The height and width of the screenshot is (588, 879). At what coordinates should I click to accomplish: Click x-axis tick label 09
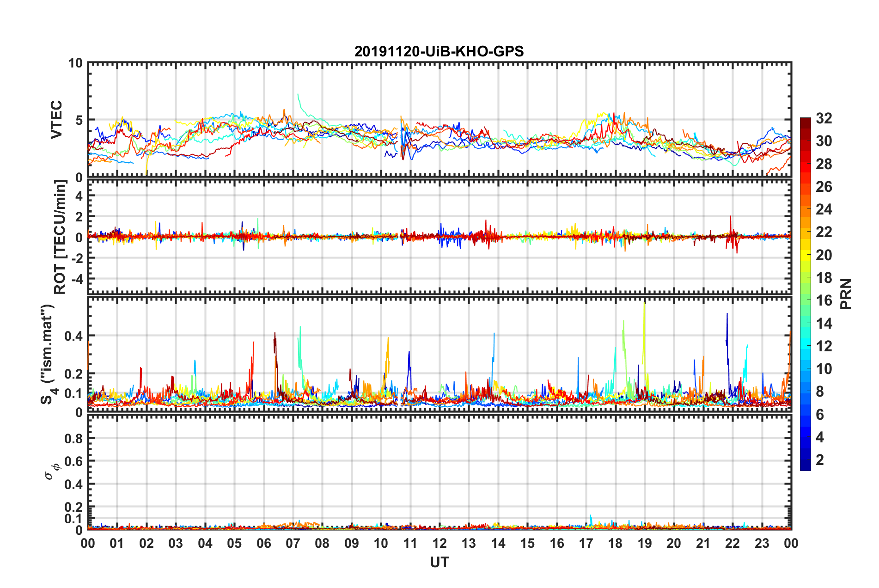(x=352, y=543)
